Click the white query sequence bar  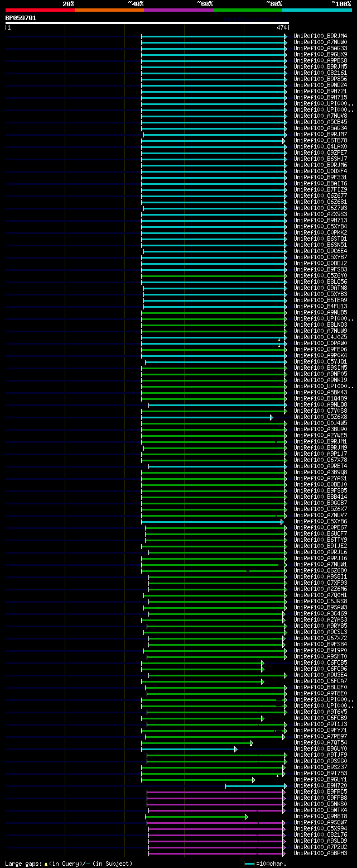(x=147, y=23)
